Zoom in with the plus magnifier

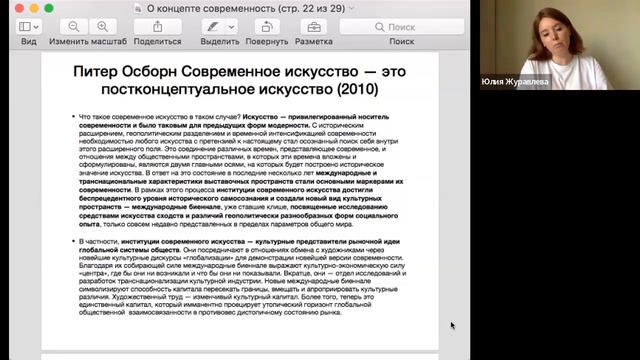tap(102, 27)
